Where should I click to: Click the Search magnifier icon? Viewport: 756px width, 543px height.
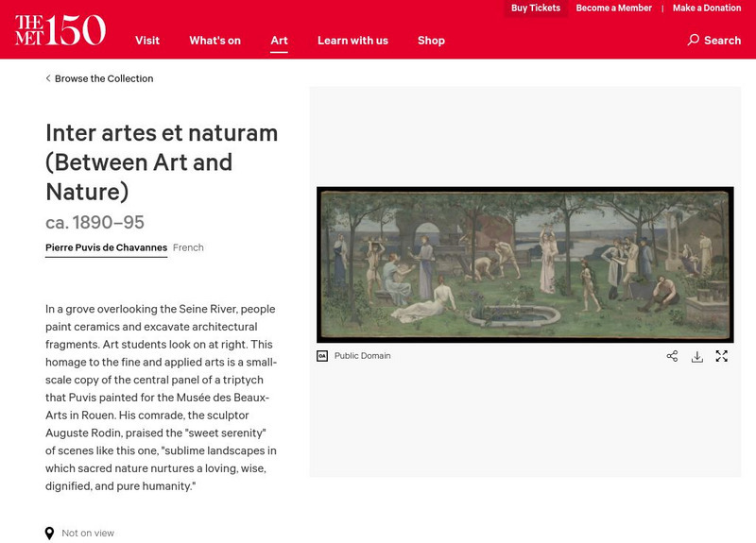pos(694,40)
